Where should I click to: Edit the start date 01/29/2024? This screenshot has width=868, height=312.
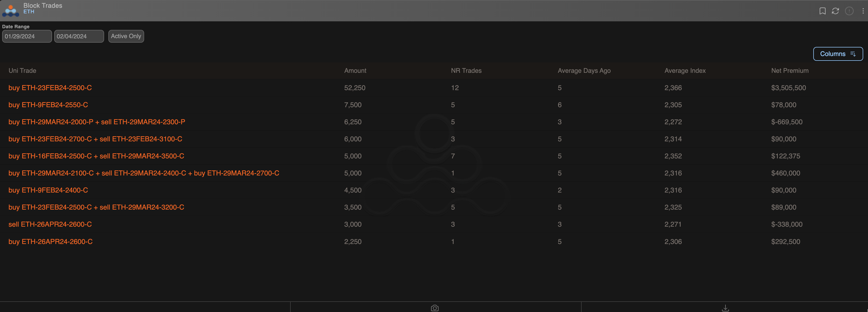27,36
